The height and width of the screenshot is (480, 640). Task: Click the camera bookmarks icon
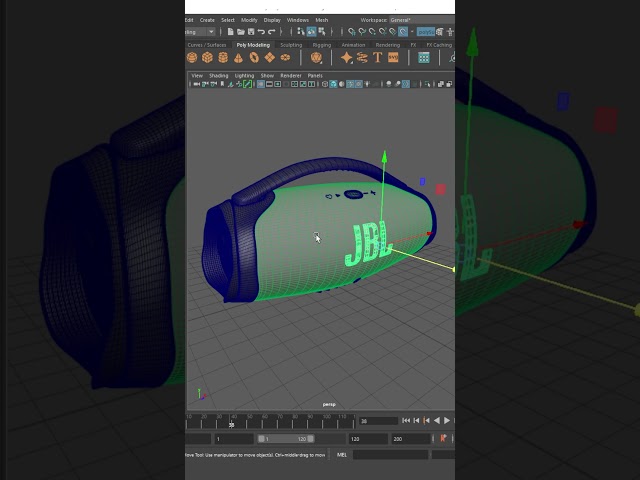click(222, 84)
